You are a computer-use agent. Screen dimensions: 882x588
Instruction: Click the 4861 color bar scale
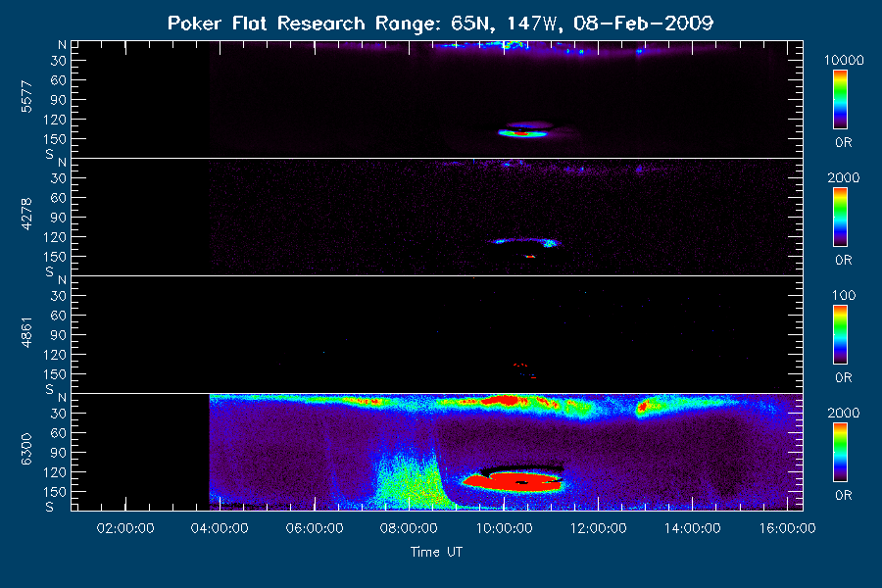coord(841,335)
